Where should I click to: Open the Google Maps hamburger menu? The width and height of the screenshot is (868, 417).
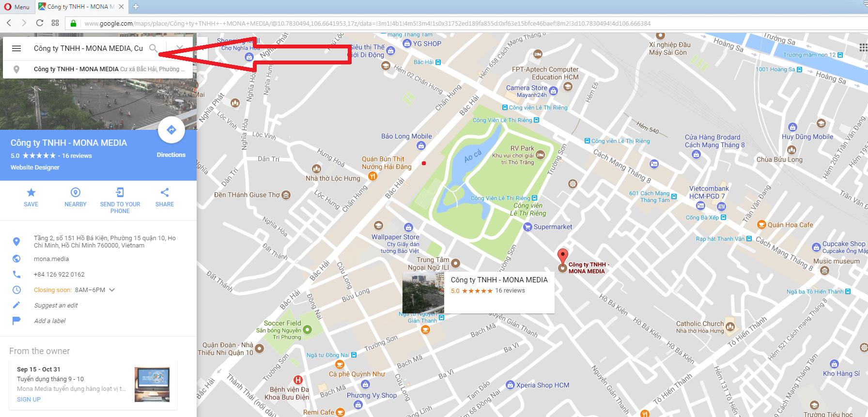click(x=16, y=48)
